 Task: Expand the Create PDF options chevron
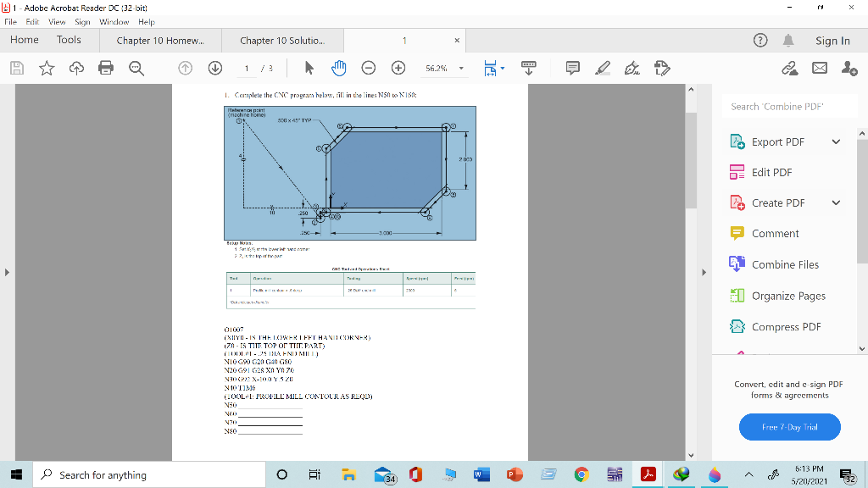tap(837, 202)
